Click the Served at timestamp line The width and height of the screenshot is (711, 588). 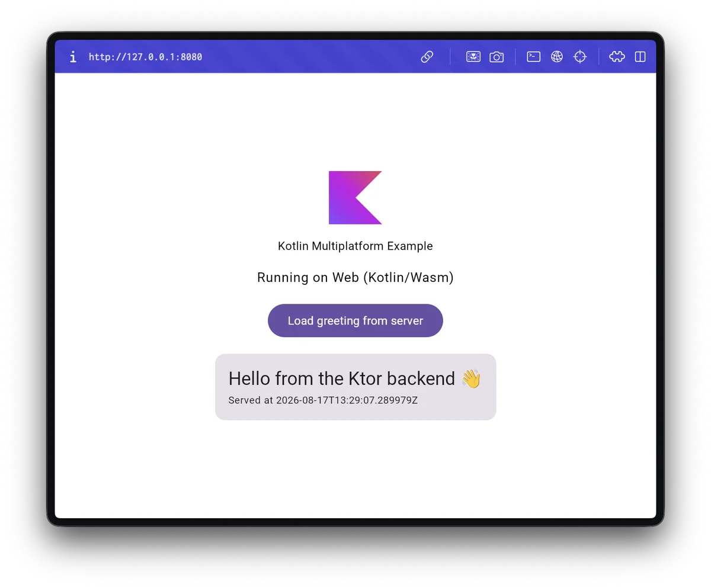(x=323, y=400)
